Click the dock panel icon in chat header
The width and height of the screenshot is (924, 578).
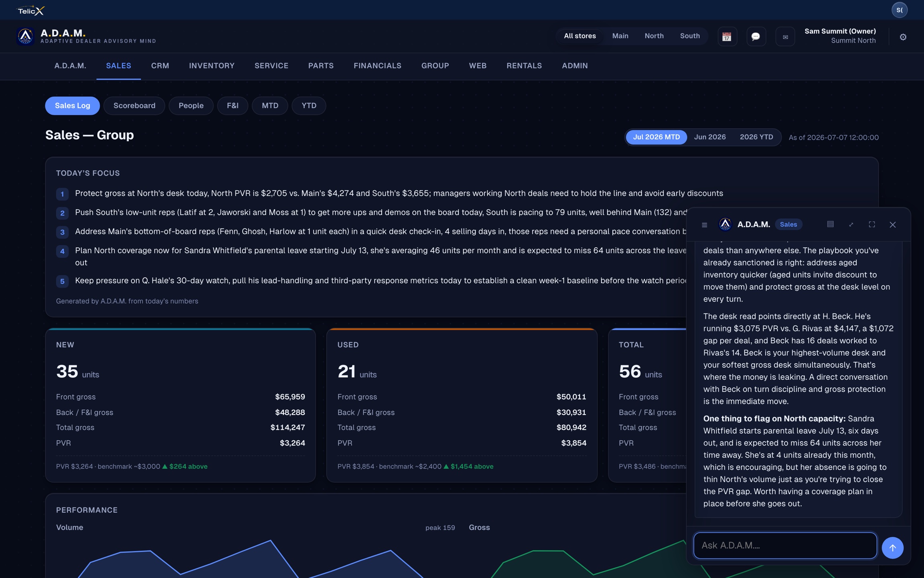point(830,224)
